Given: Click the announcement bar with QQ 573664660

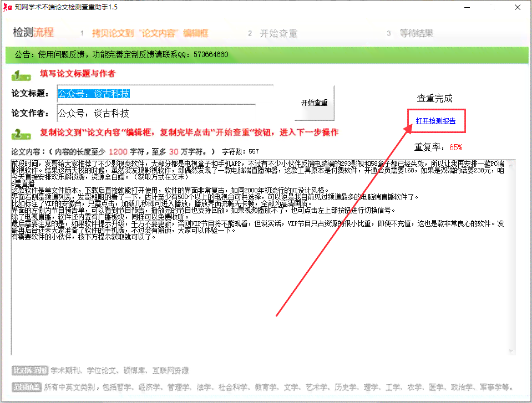Looking at the screenshot, I should [x=267, y=55].
